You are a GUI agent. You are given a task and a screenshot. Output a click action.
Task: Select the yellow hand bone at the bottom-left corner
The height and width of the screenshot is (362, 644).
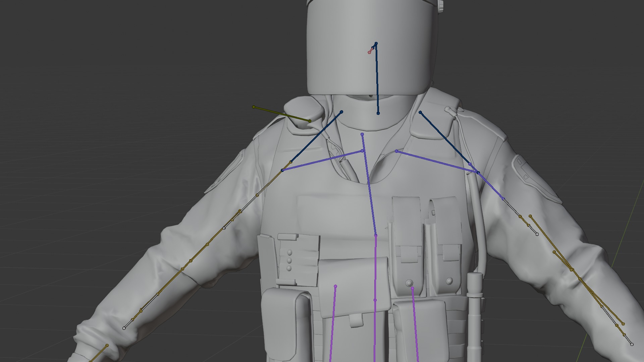click(99, 353)
